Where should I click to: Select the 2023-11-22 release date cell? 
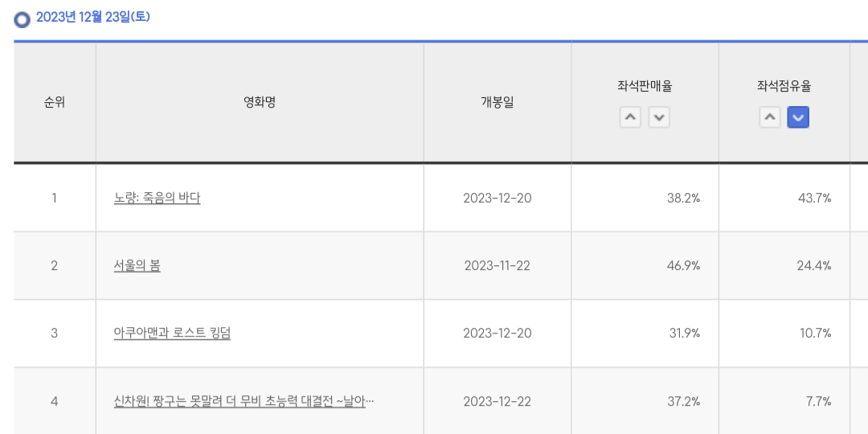tap(497, 265)
